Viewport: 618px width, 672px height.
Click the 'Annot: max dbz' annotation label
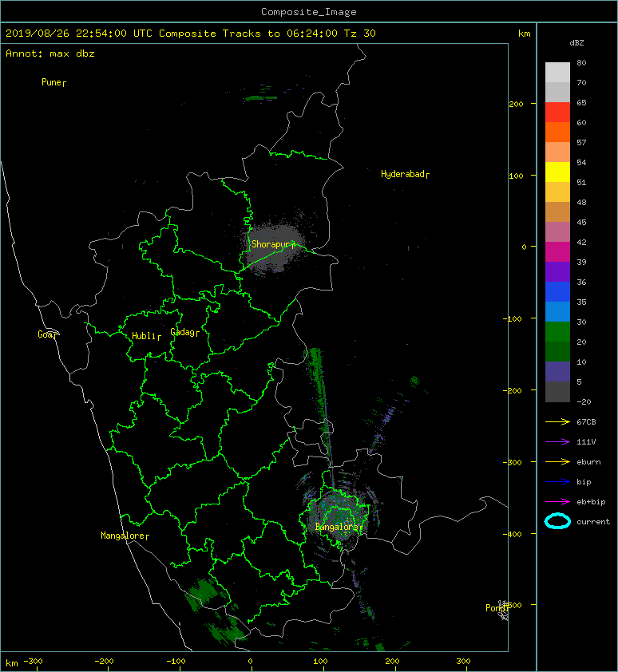tap(50, 53)
